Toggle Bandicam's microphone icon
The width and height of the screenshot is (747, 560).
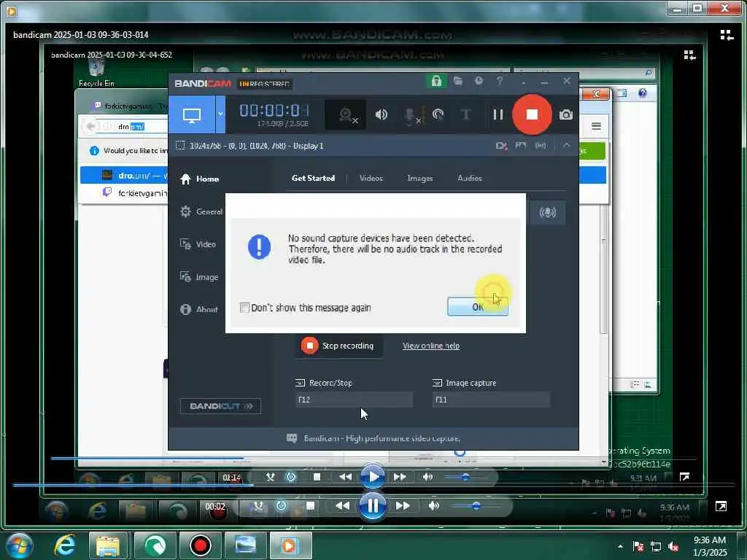[410, 116]
